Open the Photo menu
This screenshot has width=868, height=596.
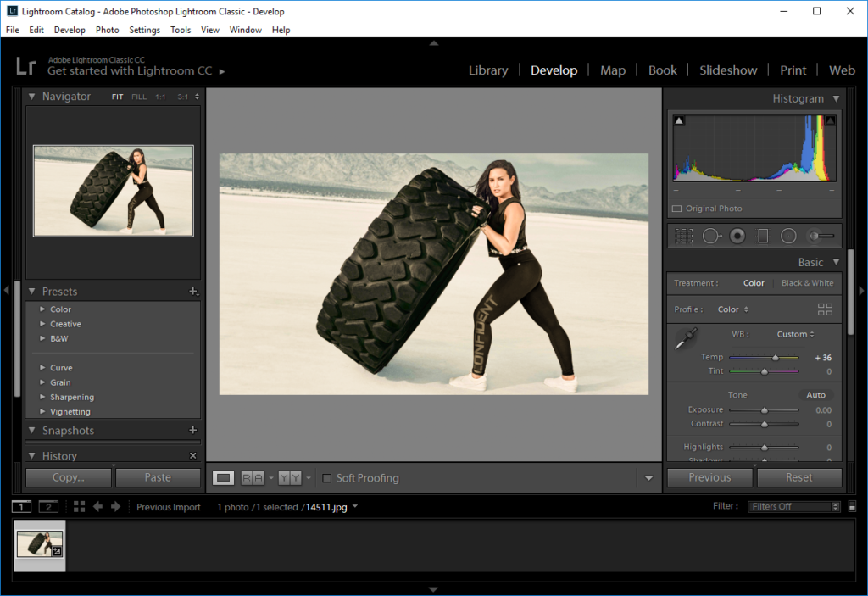point(108,30)
